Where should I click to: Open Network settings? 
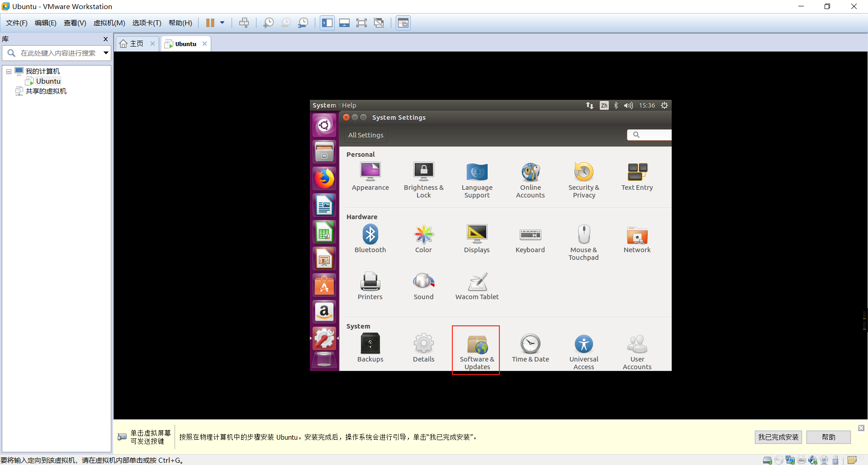pos(637,239)
